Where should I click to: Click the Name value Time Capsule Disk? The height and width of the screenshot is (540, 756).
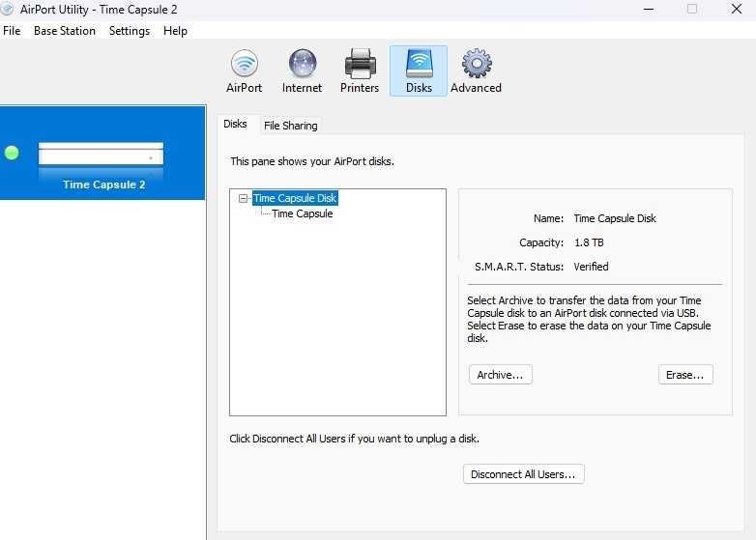615,218
